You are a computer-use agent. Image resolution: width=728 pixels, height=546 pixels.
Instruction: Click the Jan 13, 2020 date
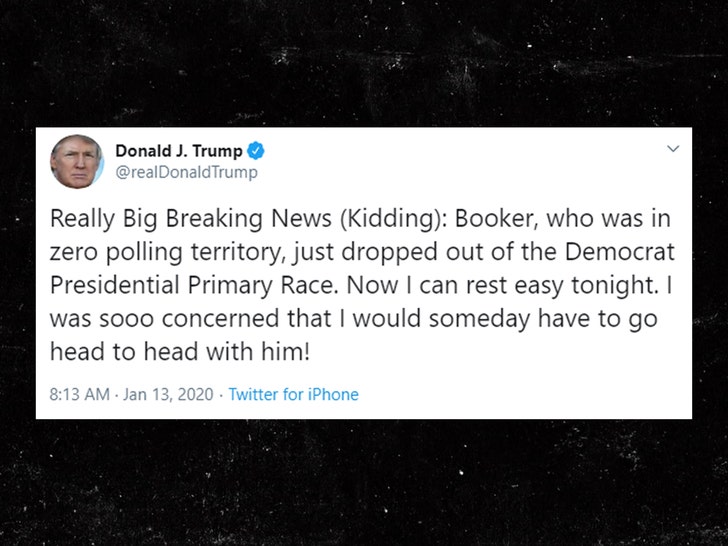click(168, 394)
